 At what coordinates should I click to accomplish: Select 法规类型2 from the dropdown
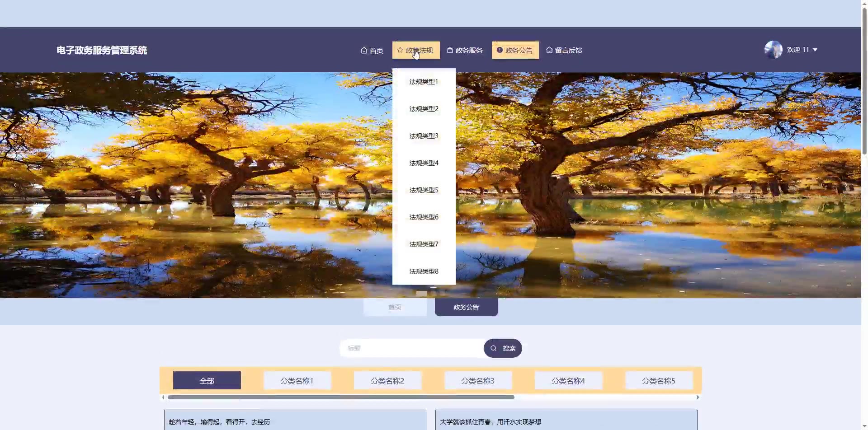pos(424,109)
